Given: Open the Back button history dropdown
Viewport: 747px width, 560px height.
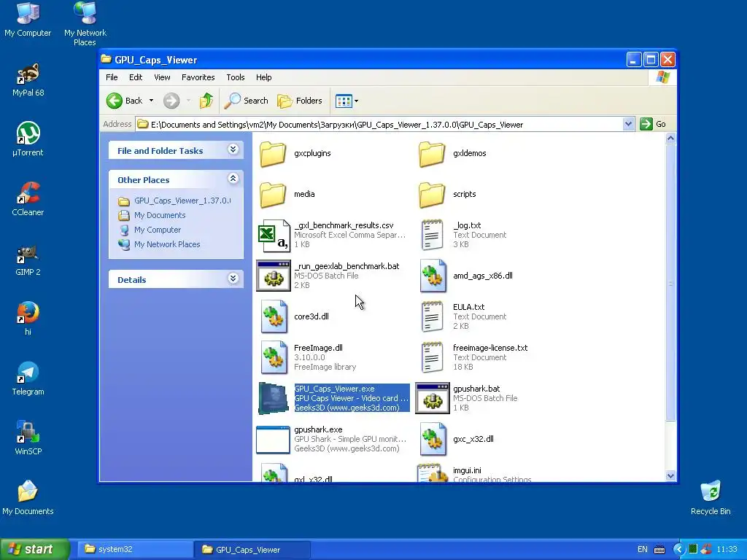Looking at the screenshot, I should (151, 101).
